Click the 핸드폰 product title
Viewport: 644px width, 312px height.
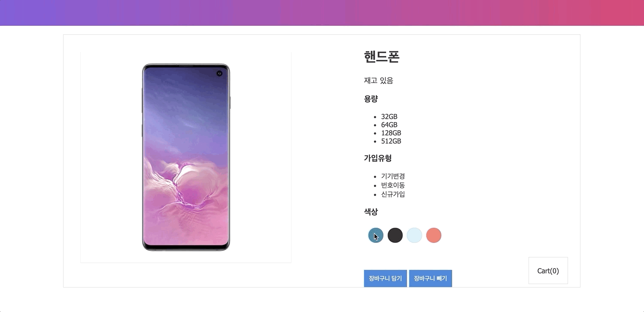tap(382, 57)
